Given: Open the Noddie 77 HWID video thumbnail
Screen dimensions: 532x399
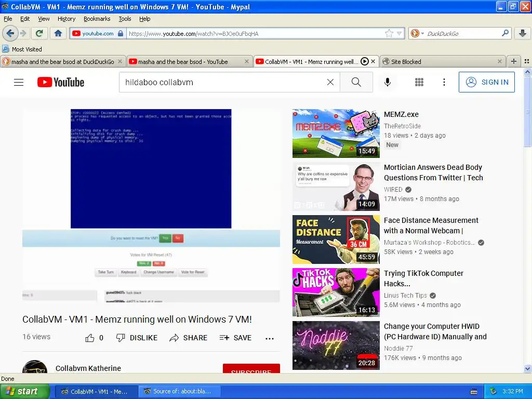Looking at the screenshot, I should click(x=336, y=345).
